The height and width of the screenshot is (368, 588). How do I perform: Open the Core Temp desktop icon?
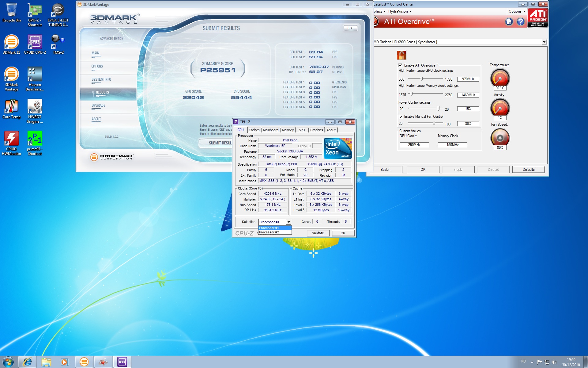pyautogui.click(x=11, y=109)
